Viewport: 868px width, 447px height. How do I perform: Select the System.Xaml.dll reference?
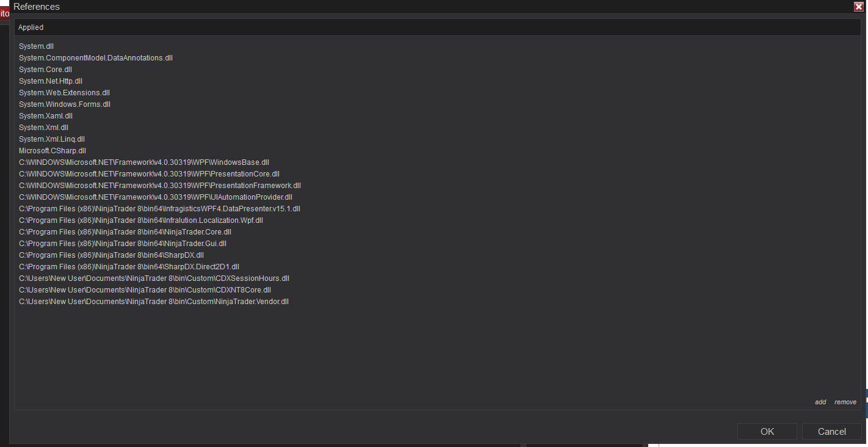click(46, 116)
